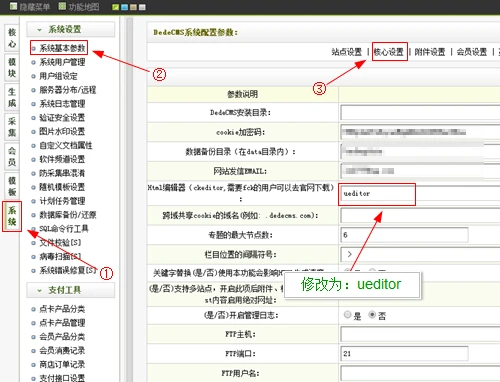Open 数据库备份/还原 menu entry
The width and height of the screenshot is (500, 382).
(68, 215)
